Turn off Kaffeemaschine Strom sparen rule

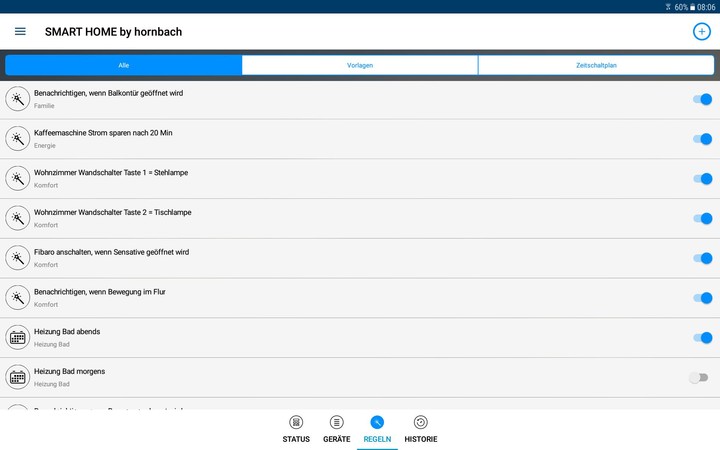point(703,139)
